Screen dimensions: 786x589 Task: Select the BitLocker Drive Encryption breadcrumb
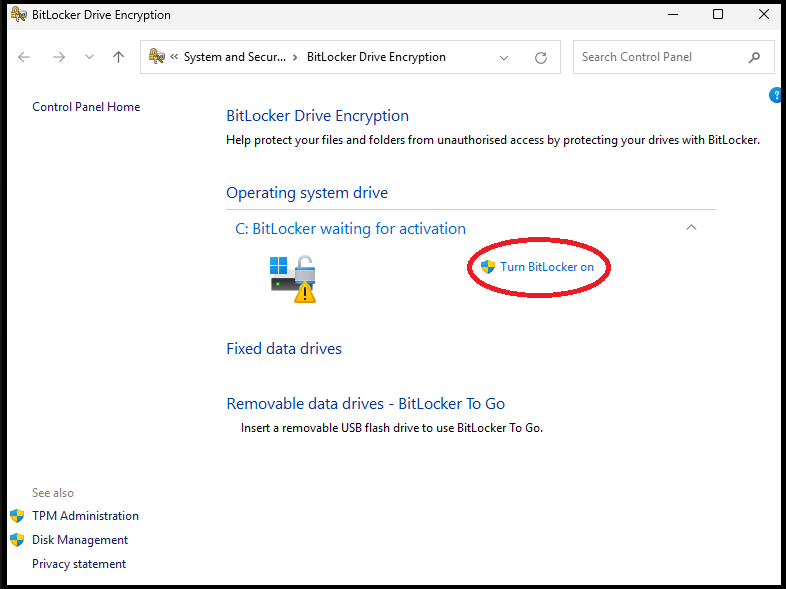[x=376, y=57]
